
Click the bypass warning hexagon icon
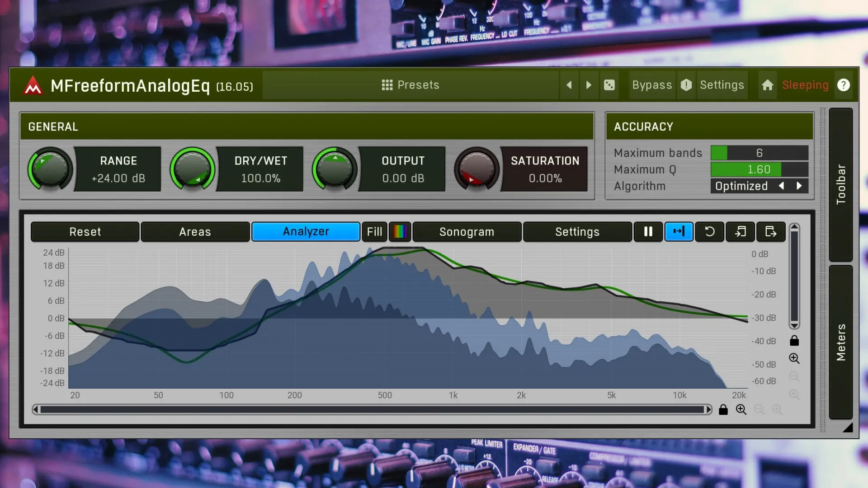click(x=686, y=85)
